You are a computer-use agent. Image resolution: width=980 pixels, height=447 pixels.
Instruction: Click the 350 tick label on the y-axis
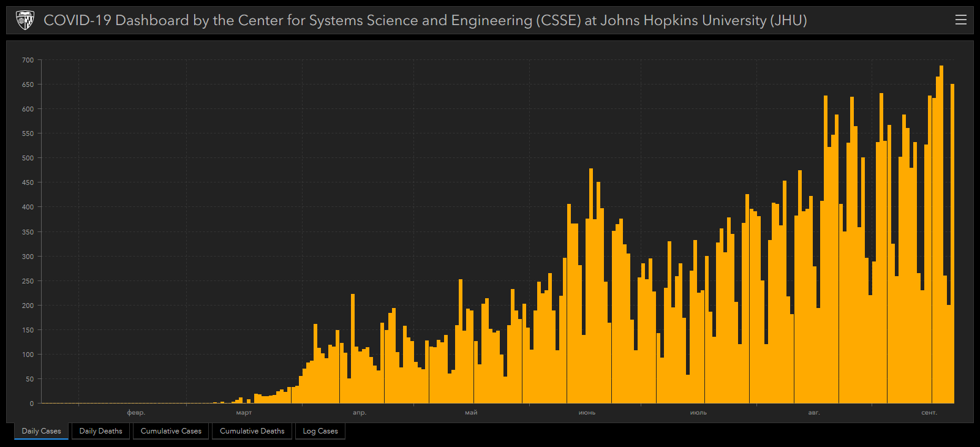(28, 232)
